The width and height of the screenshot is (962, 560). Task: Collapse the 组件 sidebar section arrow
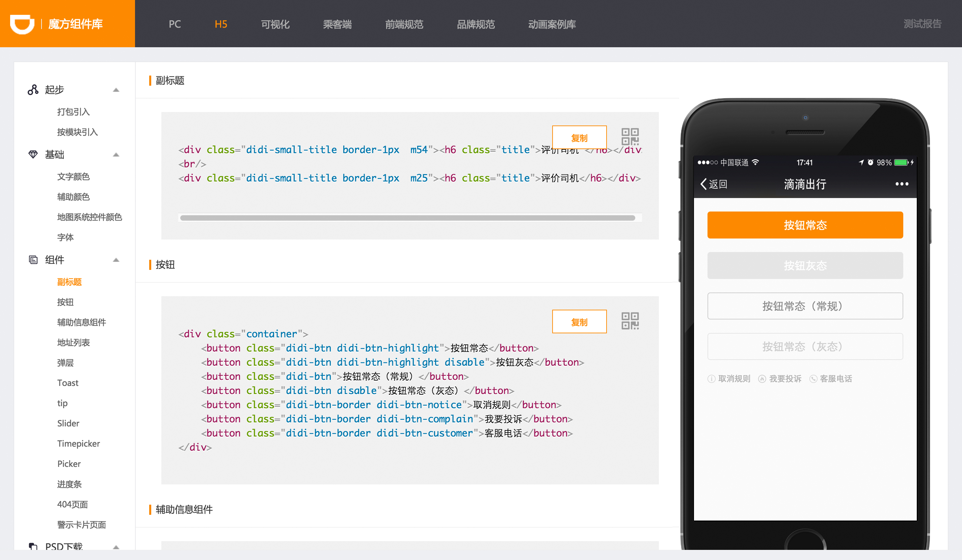pyautogui.click(x=116, y=260)
